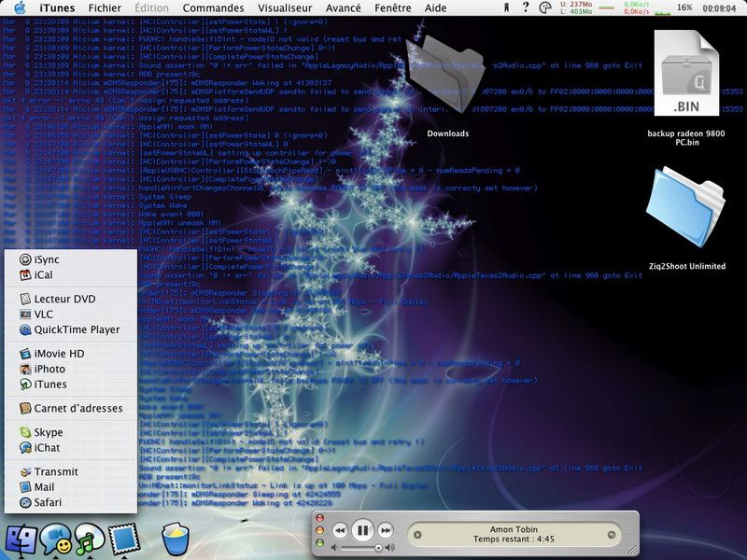Launch Carnet d'adresses from the launcher menu

[71, 408]
